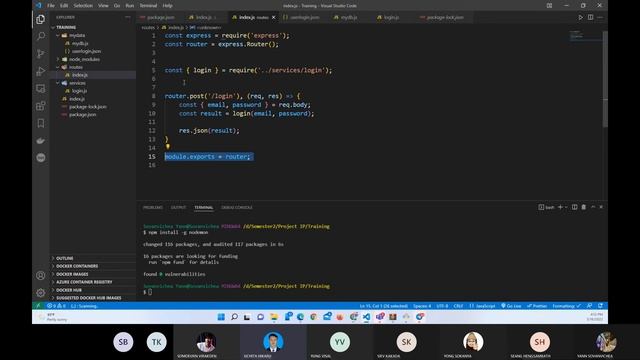Screen dimensions: 640x360
Task: Open Microsoft Teams on taskbar
Action: pos(380,317)
